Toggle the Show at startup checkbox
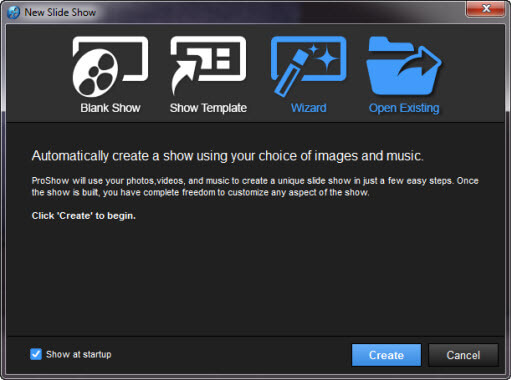 (x=36, y=354)
